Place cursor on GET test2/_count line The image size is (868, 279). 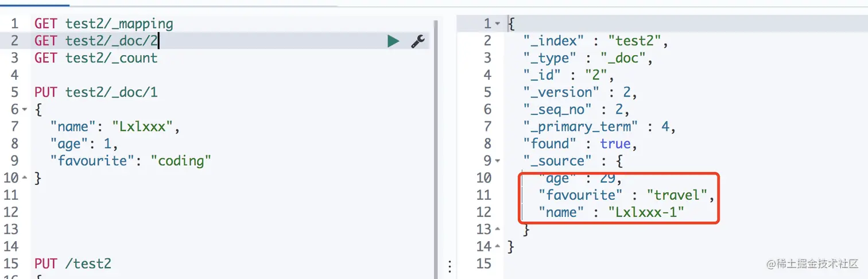coord(96,58)
